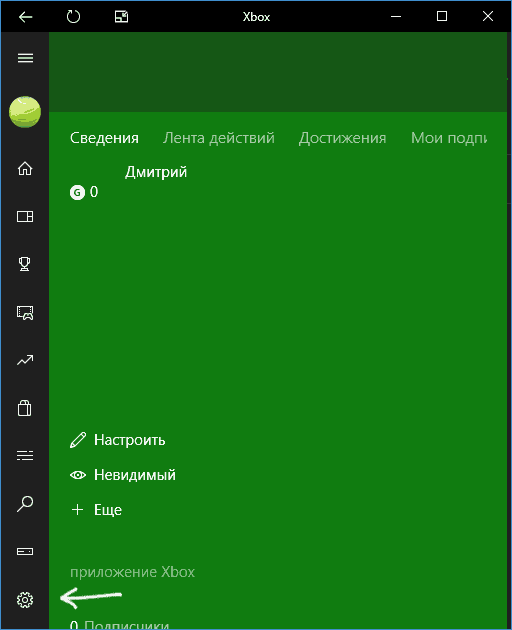Viewport: 512px width, 630px height.
Task: Go to Home in sidebar
Action: (x=25, y=168)
